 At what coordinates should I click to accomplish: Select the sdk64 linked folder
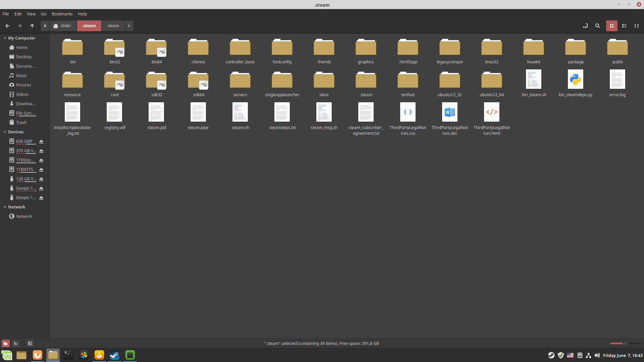198,84
